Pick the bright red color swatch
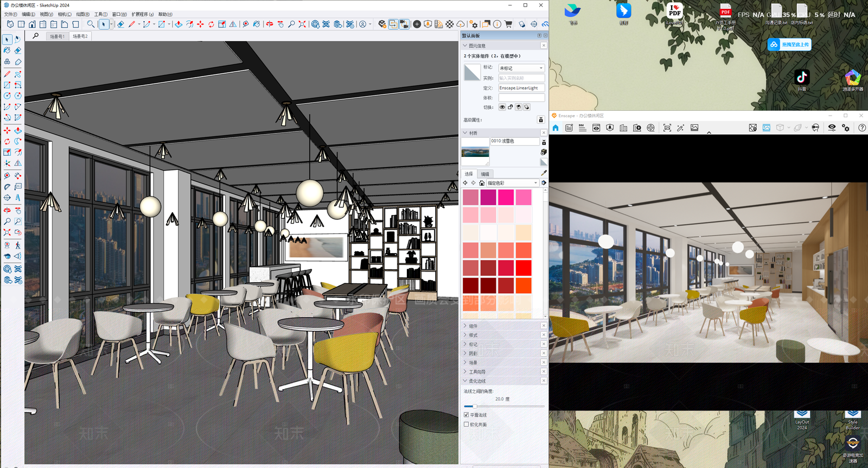Viewport: 868px width, 468px height. (524, 268)
